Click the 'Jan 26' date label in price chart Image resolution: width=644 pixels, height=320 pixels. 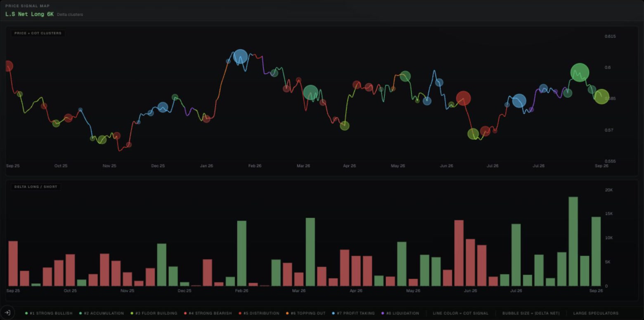(206, 166)
